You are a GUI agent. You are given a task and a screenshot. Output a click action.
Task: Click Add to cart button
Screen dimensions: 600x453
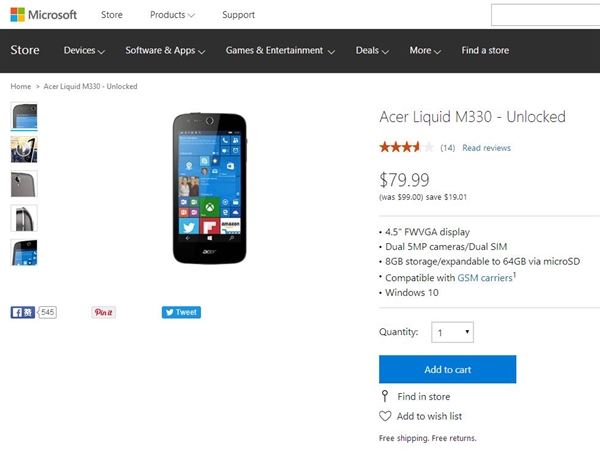tap(447, 369)
